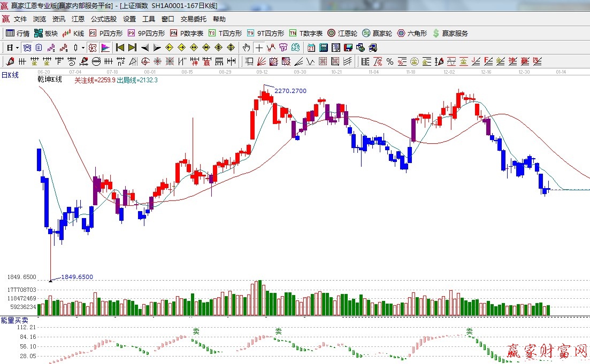590x364 pixels.
Task: Select the percent sign drawing tool
Action: click(390, 61)
